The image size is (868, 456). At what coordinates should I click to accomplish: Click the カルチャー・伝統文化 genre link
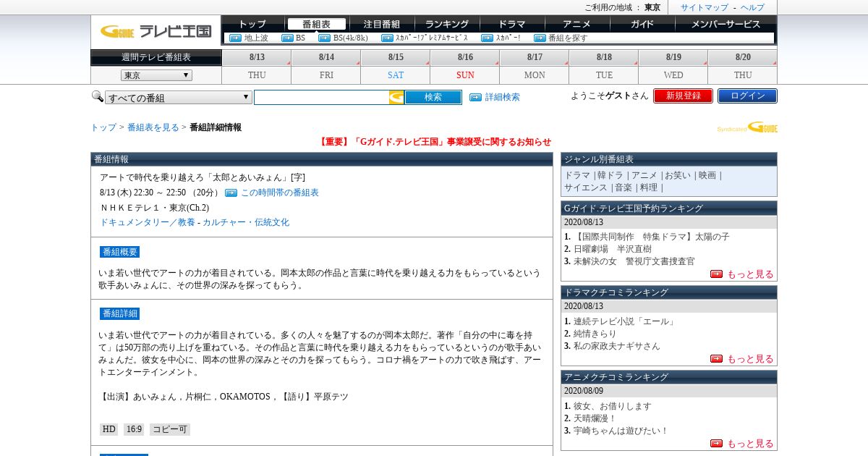pos(246,222)
